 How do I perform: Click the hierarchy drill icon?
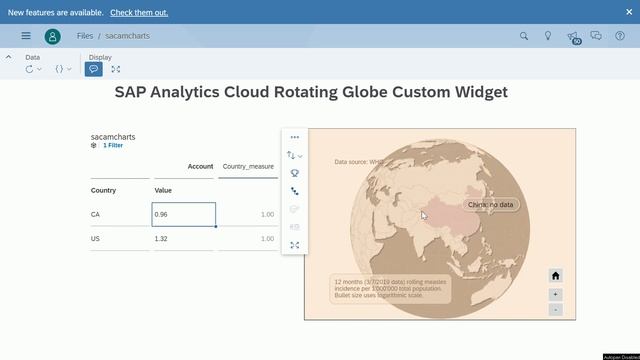pyautogui.click(x=294, y=191)
